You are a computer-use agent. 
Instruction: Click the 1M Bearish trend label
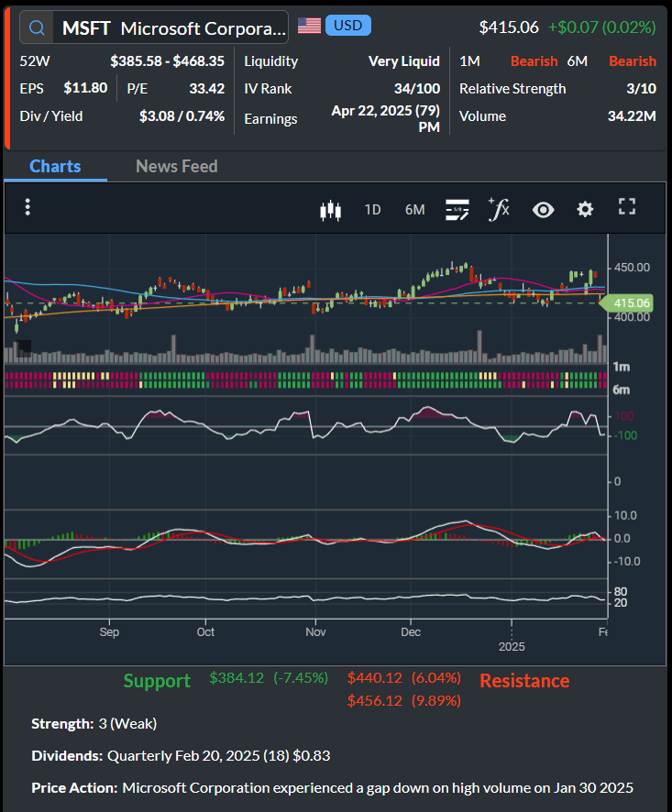tap(534, 61)
